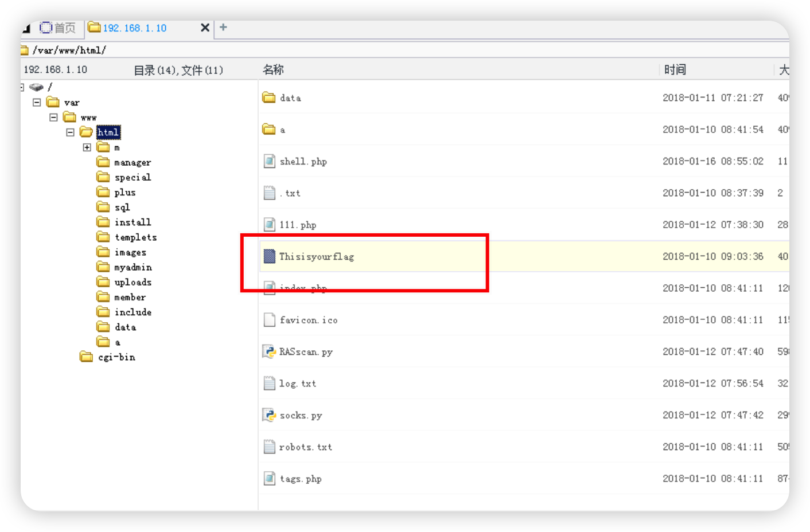Click the socks.py Python file icon
810x532 pixels.
click(x=269, y=414)
